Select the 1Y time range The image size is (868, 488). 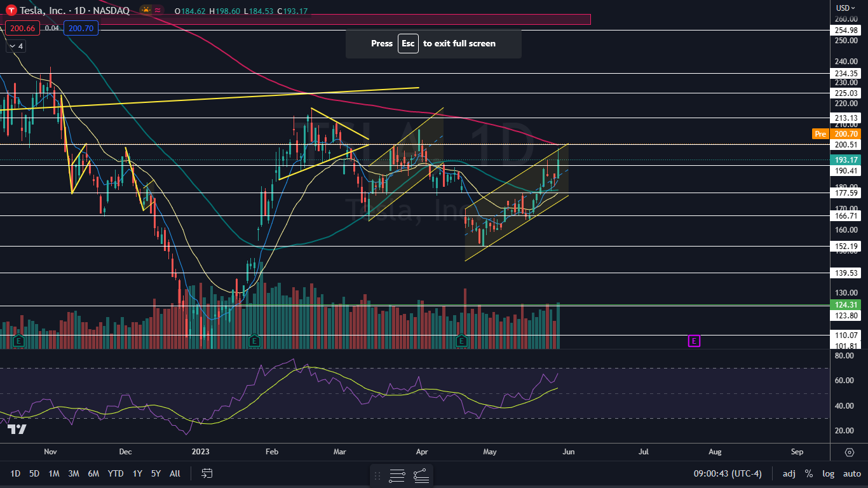137,473
